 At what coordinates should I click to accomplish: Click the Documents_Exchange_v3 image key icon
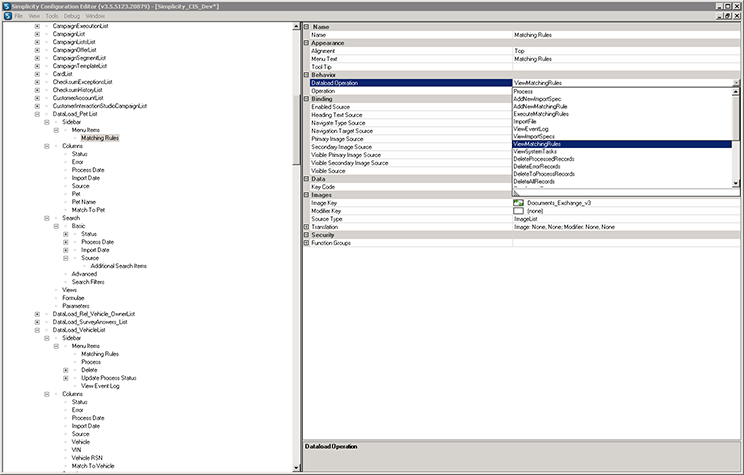[x=519, y=203]
